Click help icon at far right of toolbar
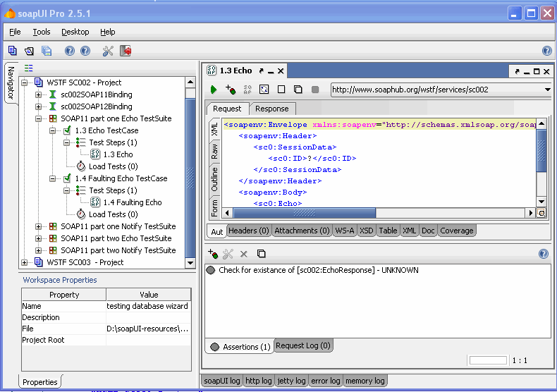The image size is (557, 392). pyautogui.click(x=547, y=51)
